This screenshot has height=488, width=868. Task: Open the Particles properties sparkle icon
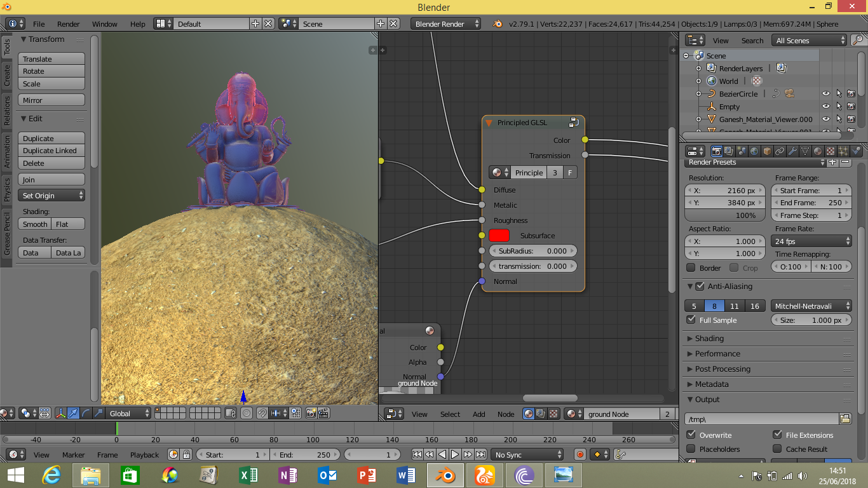(x=843, y=151)
